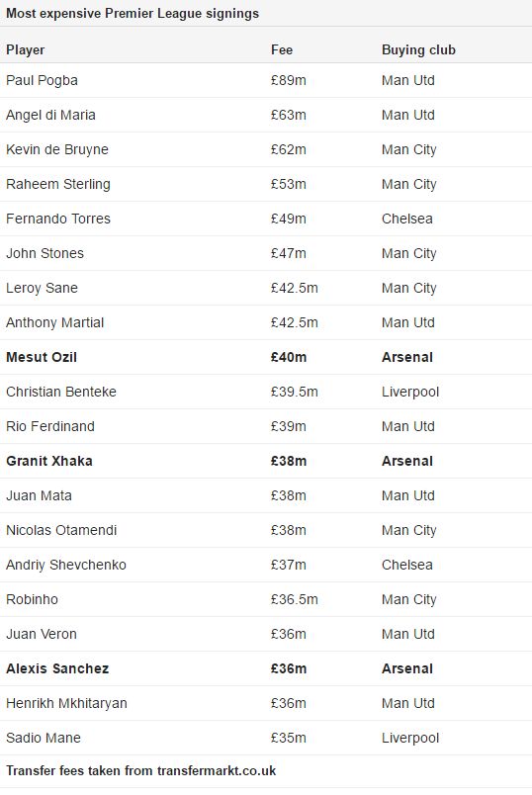Click Liverpool next to Christian Benteke
The image size is (532, 795).
point(410,392)
